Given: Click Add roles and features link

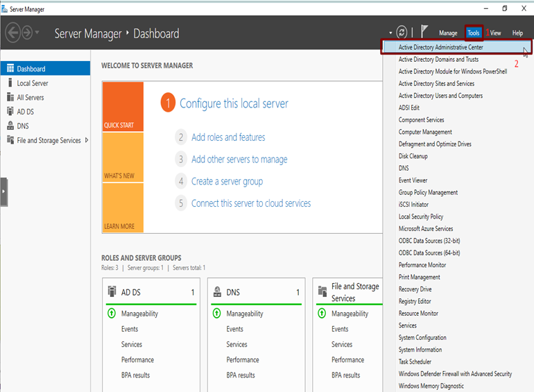Looking at the screenshot, I should 228,137.
